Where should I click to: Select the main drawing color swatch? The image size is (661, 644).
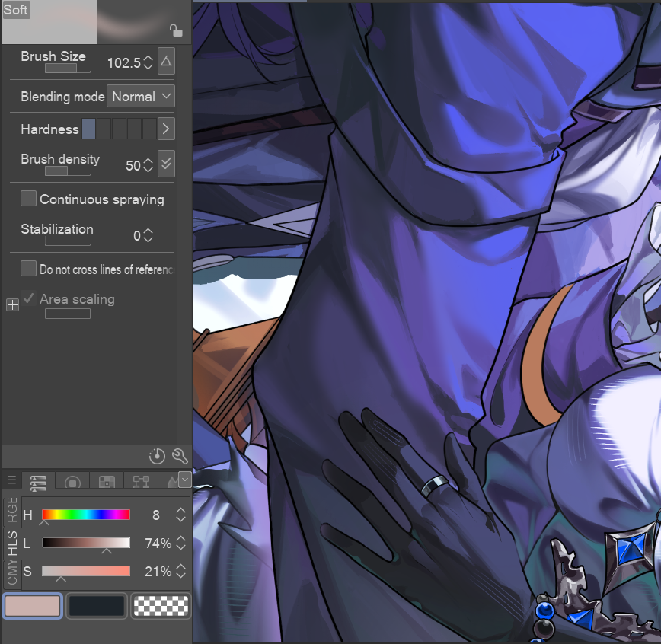(x=33, y=606)
